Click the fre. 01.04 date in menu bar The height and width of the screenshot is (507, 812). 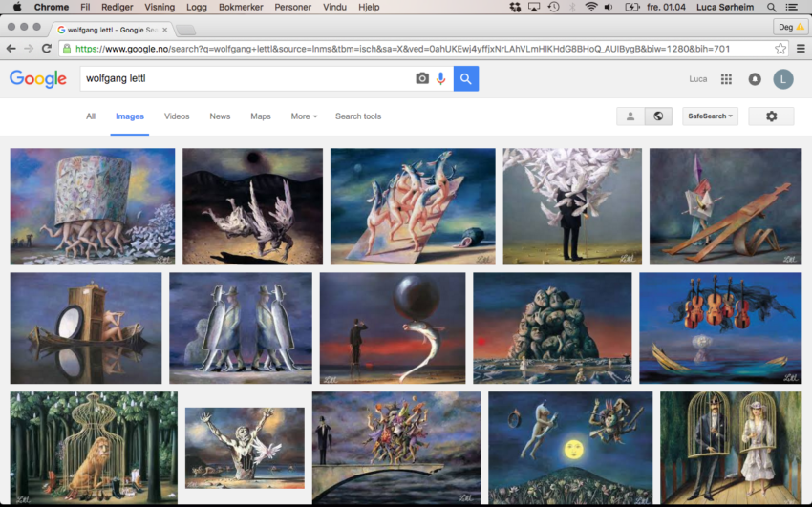(666, 7)
